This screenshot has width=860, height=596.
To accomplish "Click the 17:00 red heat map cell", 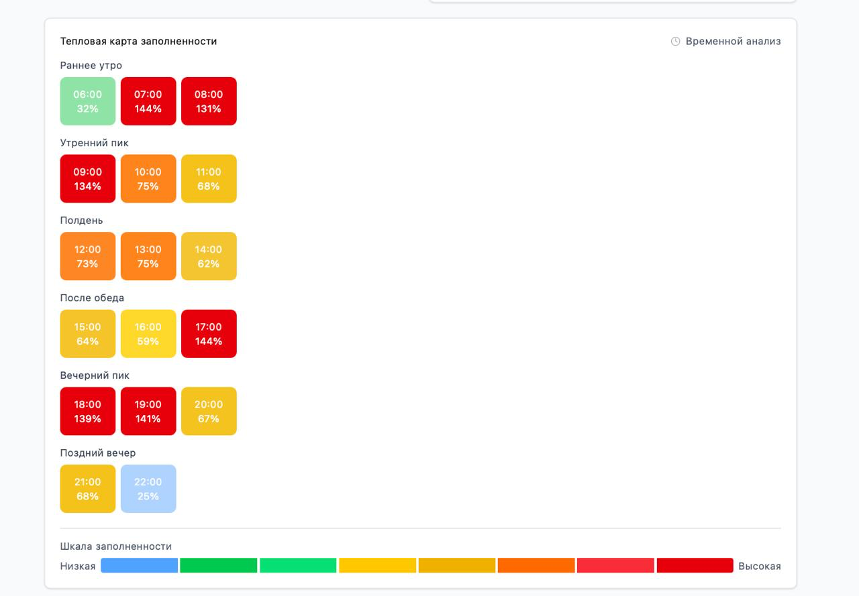I will (209, 334).
